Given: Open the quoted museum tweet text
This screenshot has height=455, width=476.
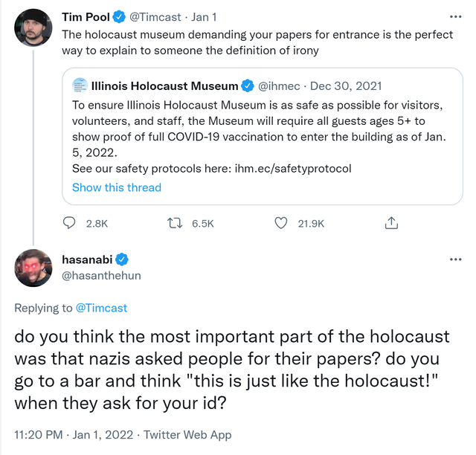Looking at the screenshot, I should 253,127.
